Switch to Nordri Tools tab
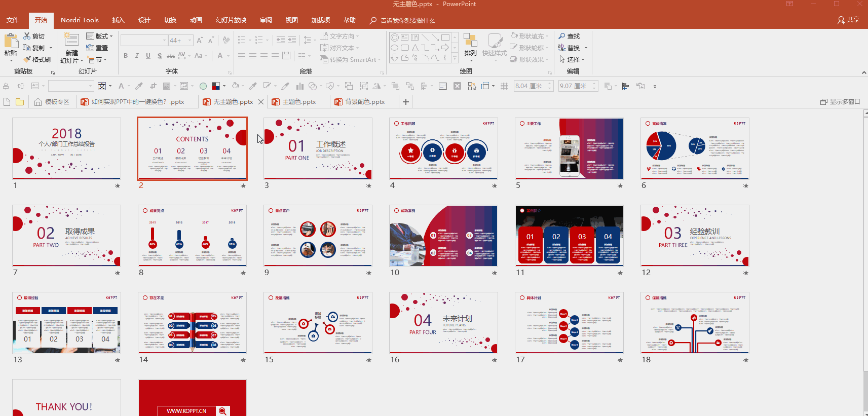The width and height of the screenshot is (868, 416). point(80,20)
